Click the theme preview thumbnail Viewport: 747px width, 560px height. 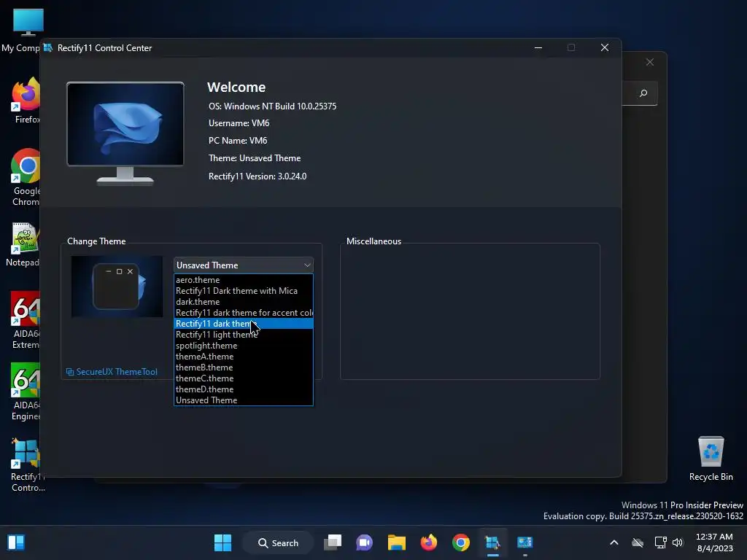coord(117,287)
